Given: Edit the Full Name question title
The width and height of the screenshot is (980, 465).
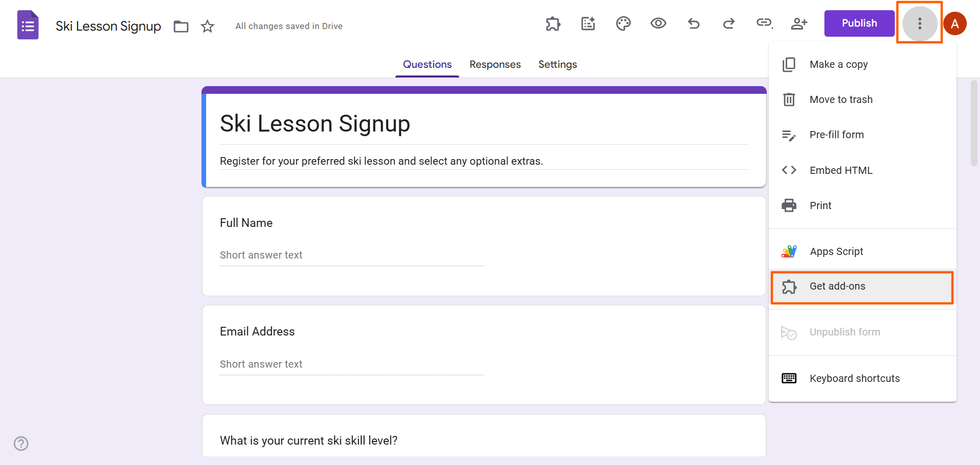Looking at the screenshot, I should click(246, 222).
